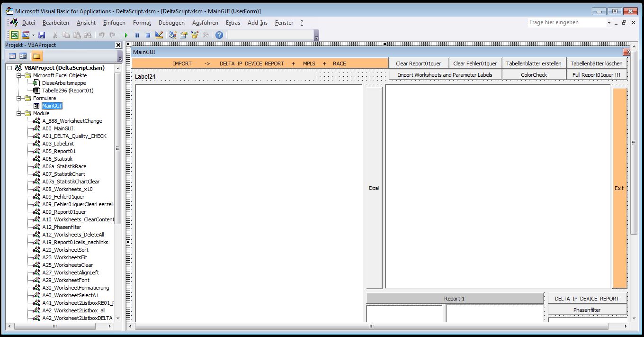Save the project with the floppy disk icon
The width and height of the screenshot is (644, 337).
(42, 35)
